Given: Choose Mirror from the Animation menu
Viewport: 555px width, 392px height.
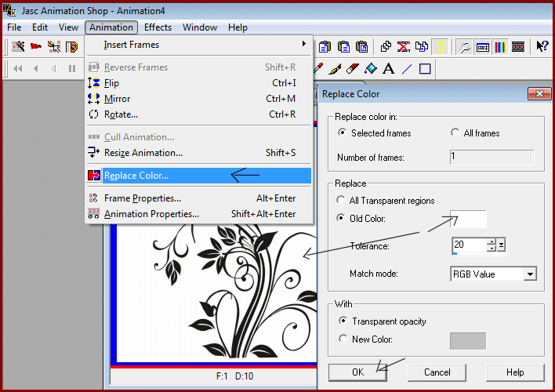Looking at the screenshot, I should coord(199,99).
